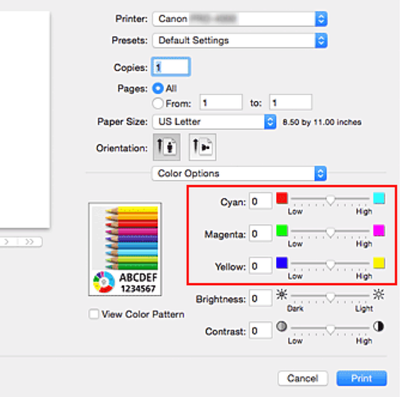
Task: Click the Magenta value field
Action: point(260,234)
